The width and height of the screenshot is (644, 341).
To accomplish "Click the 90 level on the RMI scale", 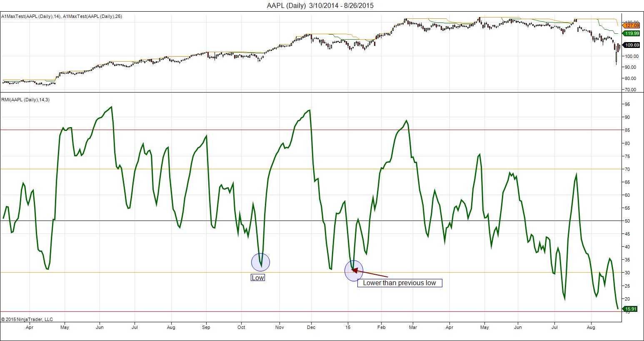I will (627, 118).
